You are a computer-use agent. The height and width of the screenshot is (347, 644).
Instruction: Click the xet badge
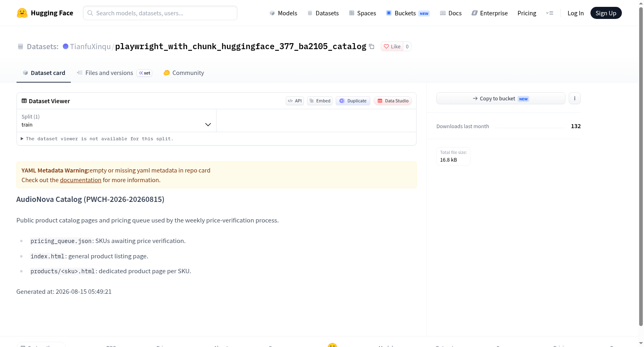click(144, 73)
